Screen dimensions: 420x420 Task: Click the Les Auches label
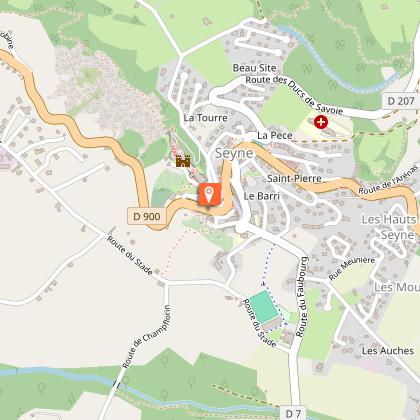pyautogui.click(x=388, y=351)
